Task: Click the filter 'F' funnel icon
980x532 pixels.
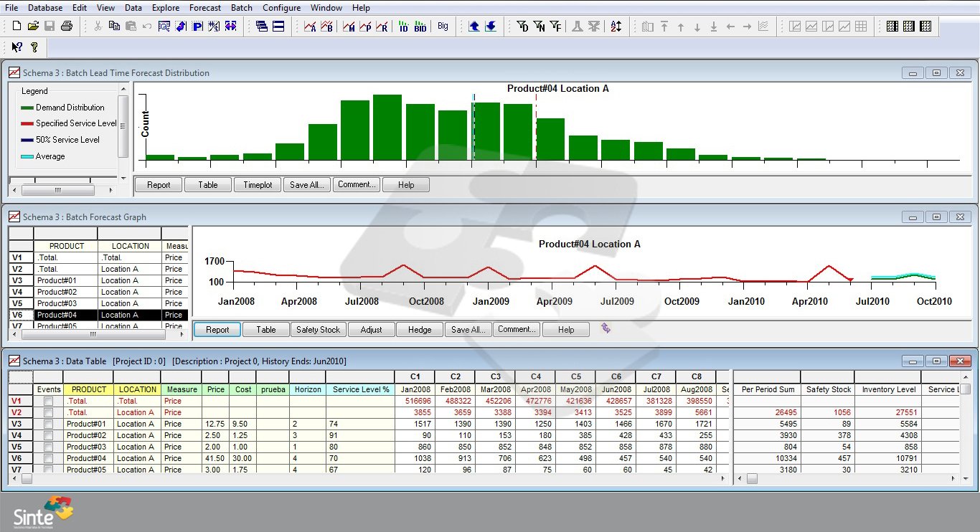Action: click(555, 27)
